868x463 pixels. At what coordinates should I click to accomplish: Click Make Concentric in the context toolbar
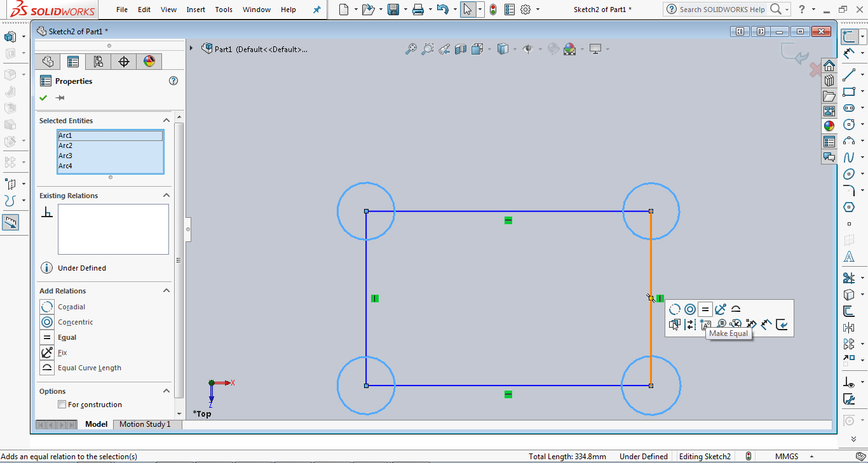click(x=690, y=309)
